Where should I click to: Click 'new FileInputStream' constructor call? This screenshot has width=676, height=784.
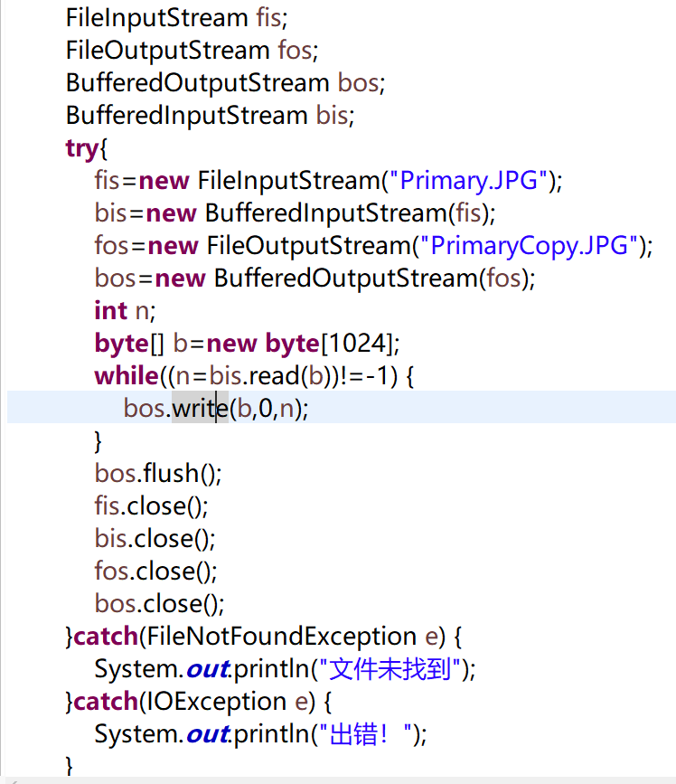click(259, 181)
